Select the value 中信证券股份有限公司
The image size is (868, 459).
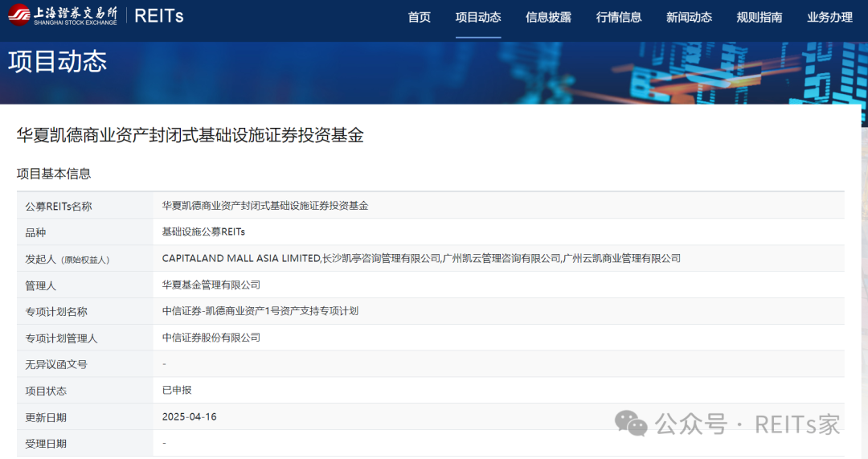(211, 338)
